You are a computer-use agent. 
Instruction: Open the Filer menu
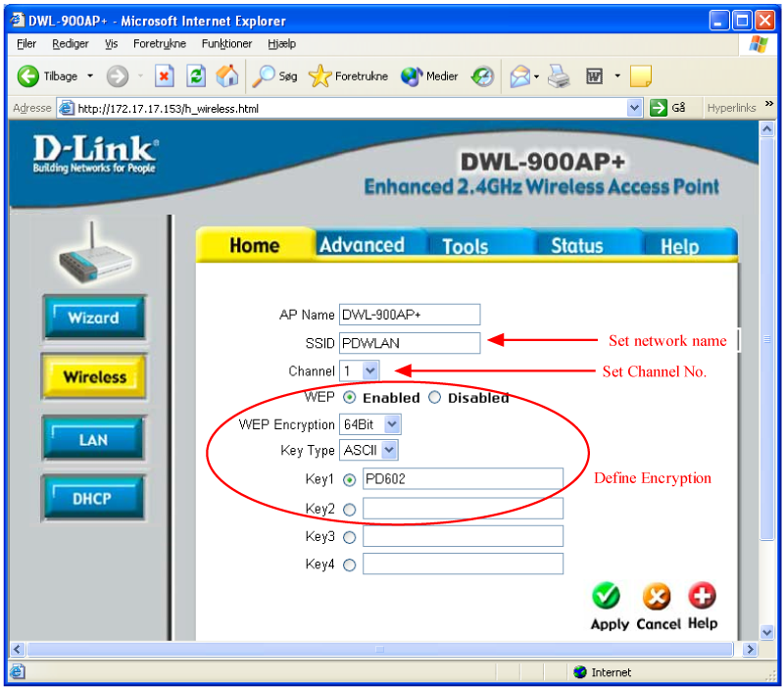point(26,44)
